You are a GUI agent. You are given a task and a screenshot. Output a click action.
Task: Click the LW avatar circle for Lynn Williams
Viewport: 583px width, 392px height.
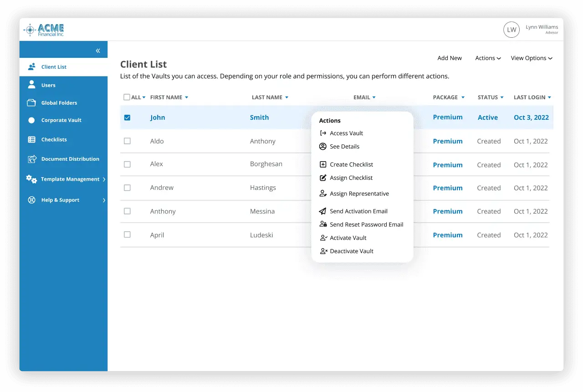tap(511, 30)
